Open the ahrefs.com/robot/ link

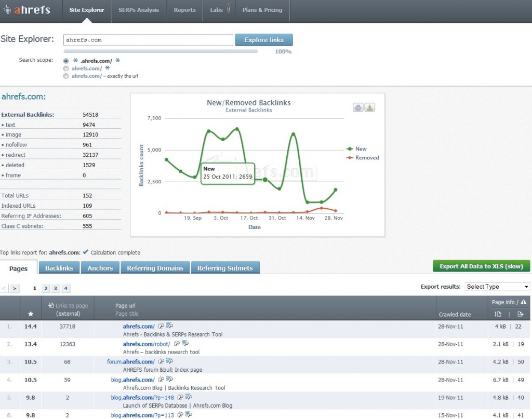[x=146, y=344]
